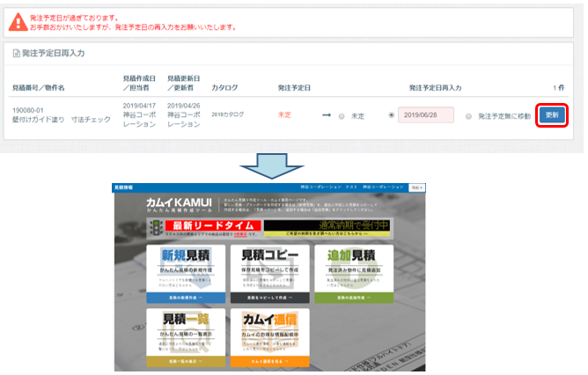Click the 見積更新日 date 2019/04/26

click(183, 106)
